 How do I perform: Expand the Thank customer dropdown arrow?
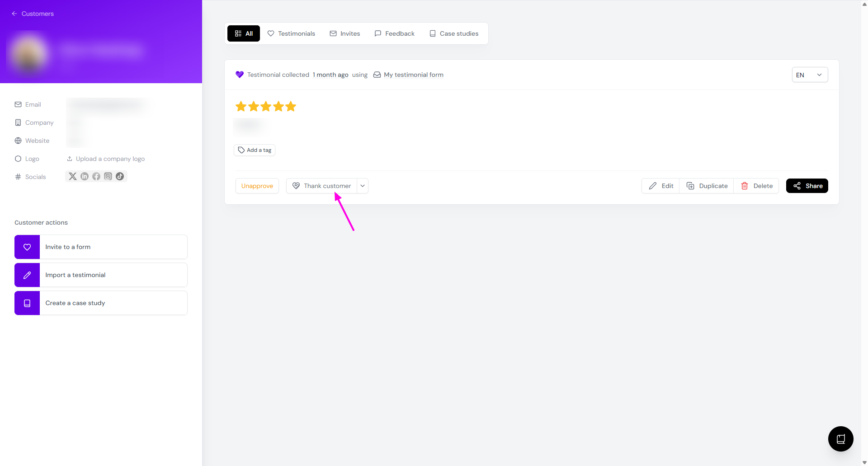[363, 186]
